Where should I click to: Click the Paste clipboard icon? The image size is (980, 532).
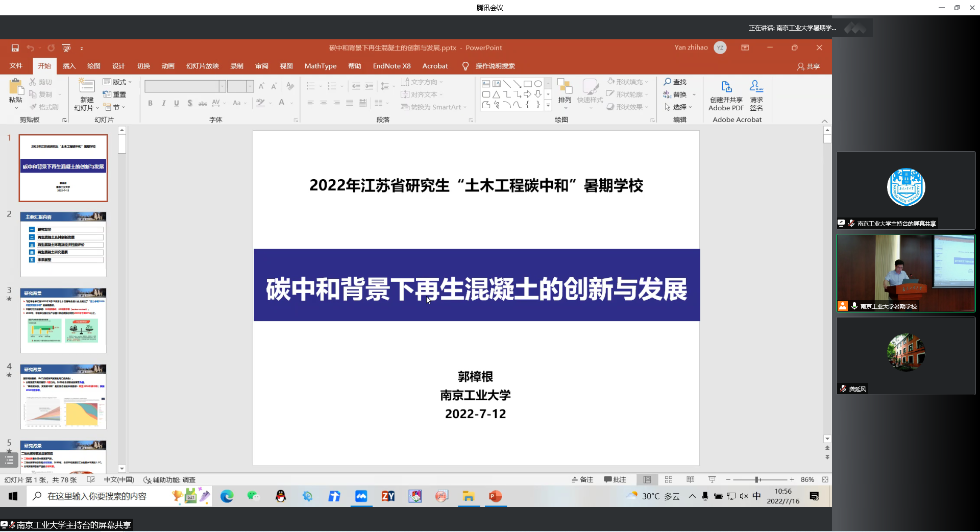pos(15,88)
